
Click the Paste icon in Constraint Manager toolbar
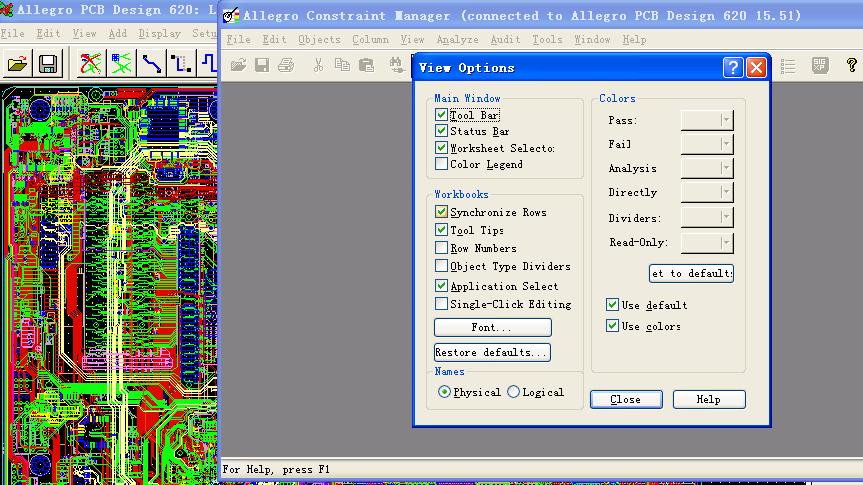tap(367, 66)
